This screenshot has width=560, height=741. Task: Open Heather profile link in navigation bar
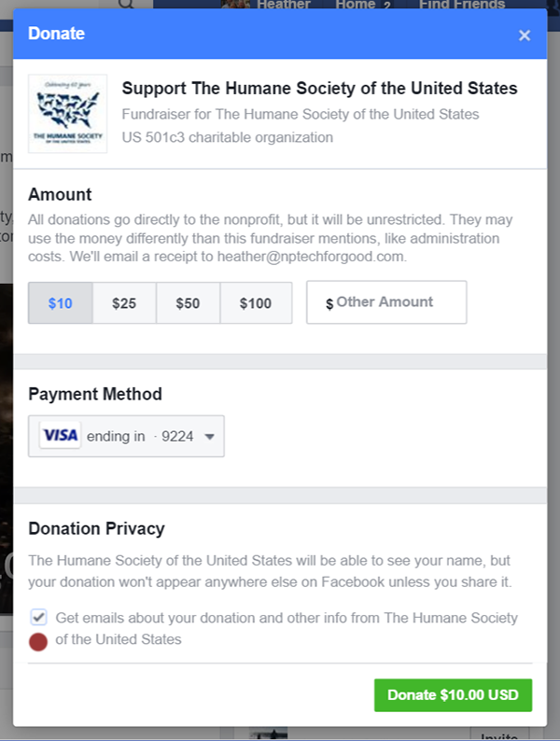[284, 5]
